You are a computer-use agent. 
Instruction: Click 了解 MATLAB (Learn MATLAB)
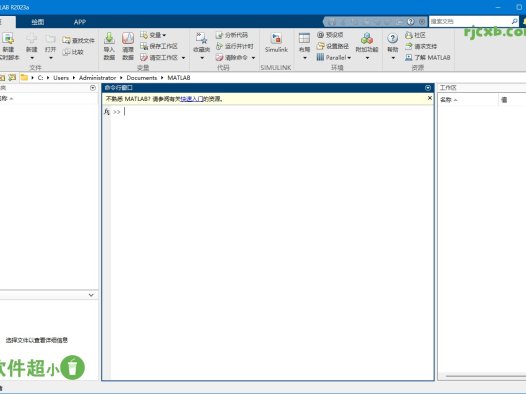point(428,58)
